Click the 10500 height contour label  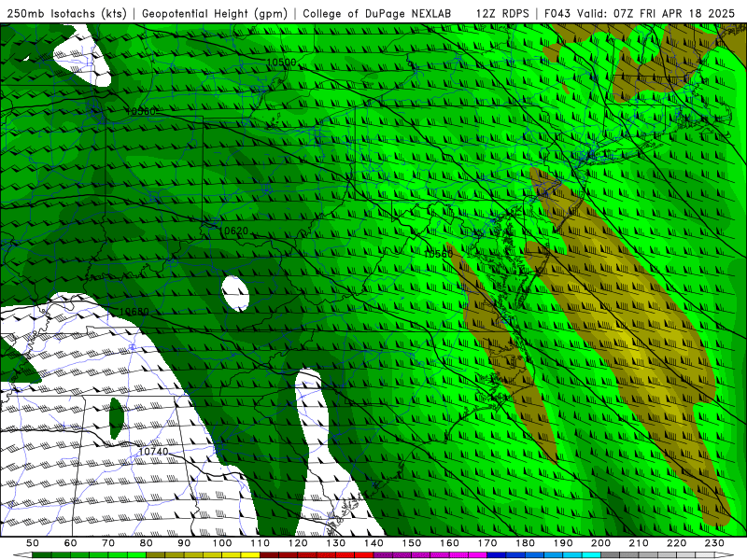click(281, 63)
